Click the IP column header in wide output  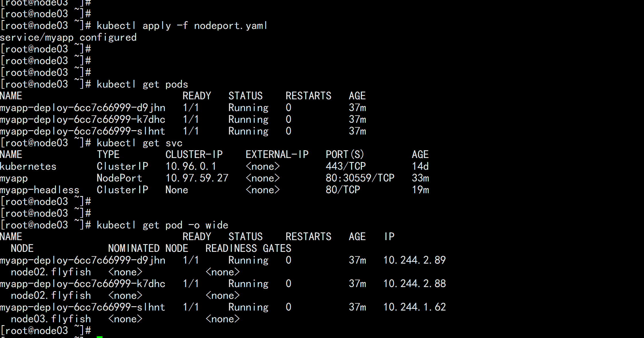[x=389, y=237]
